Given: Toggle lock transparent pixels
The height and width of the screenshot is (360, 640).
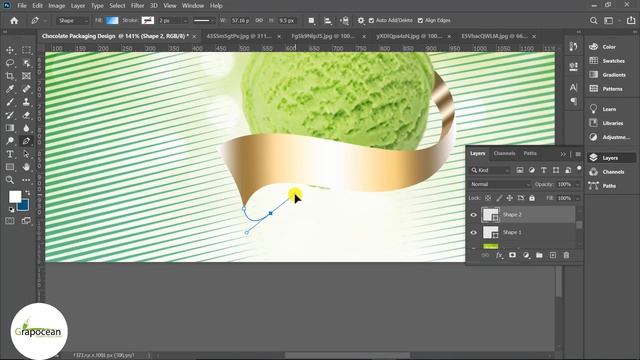Looking at the screenshot, I should [x=488, y=198].
